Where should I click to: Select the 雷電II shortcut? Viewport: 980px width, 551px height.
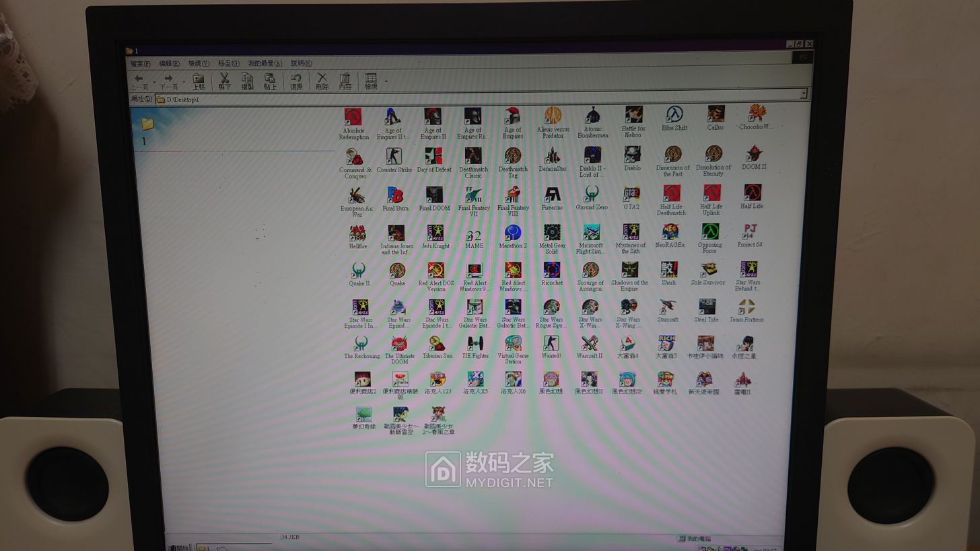coord(742,383)
